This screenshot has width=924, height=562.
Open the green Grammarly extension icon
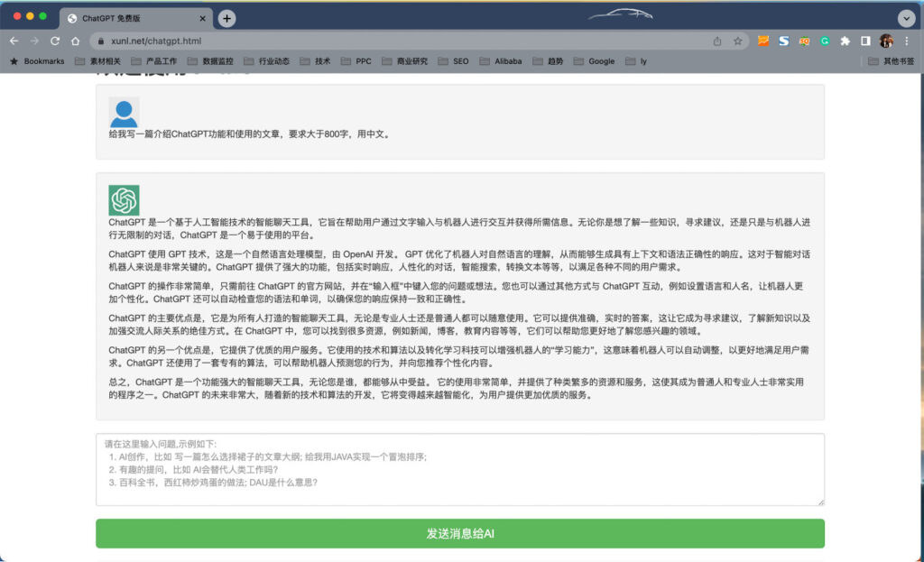pos(825,41)
